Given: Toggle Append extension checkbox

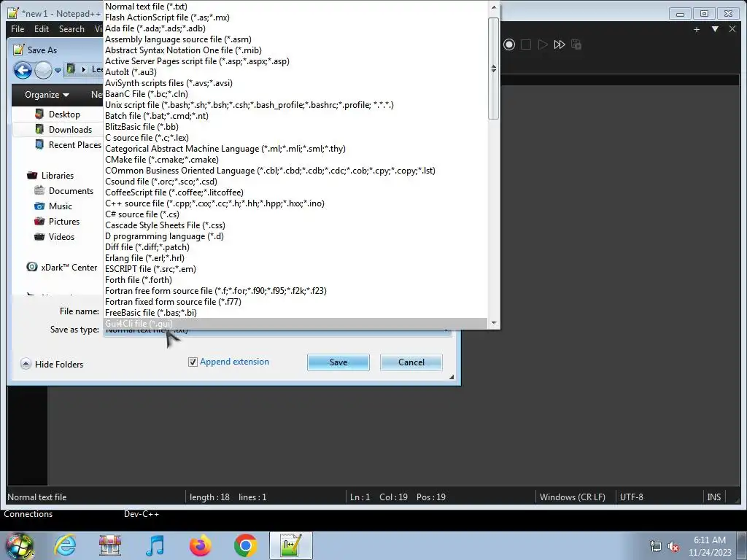Looking at the screenshot, I should (193, 362).
